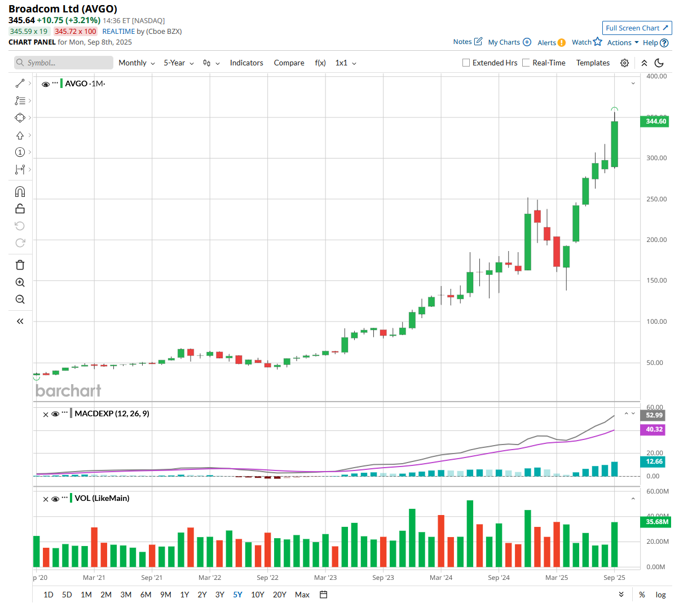
Task: Open the AVGO series options menu
Action: 55,83
